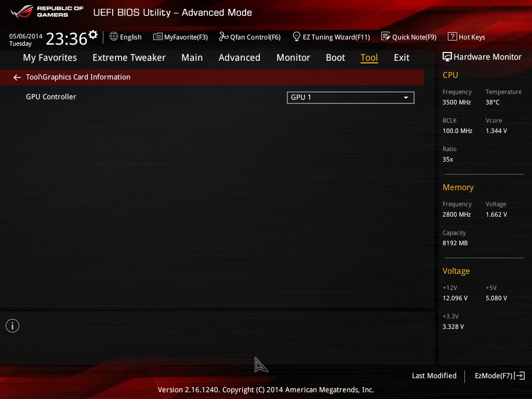Viewport: 532px width, 399px height.
Task: Go to the Main tab
Action: [x=192, y=58]
